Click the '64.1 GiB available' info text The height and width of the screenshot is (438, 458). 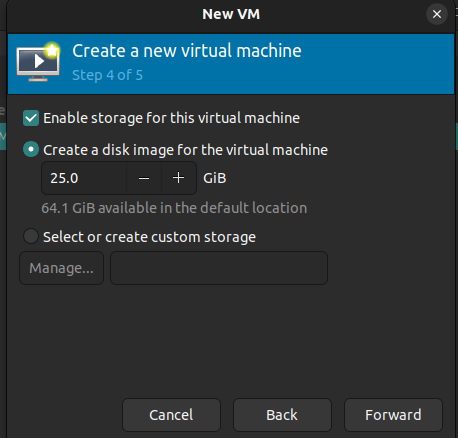click(174, 208)
